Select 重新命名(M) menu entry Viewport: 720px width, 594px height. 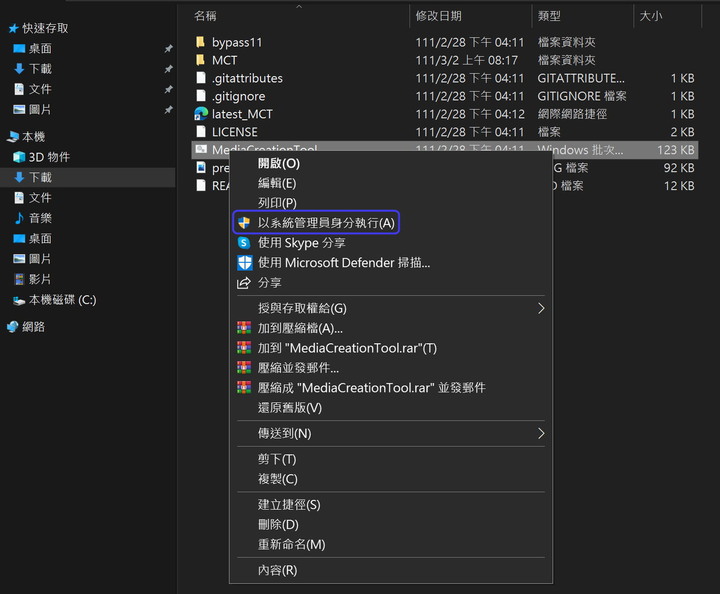tap(390, 544)
